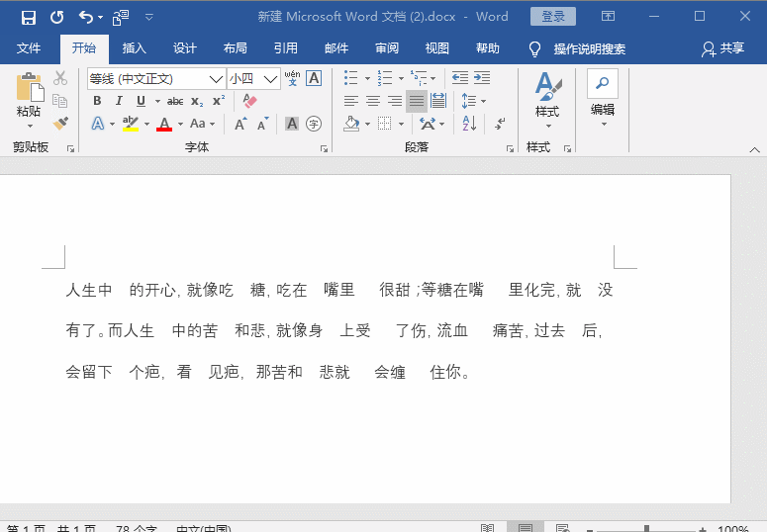Toggle strikethrough abc formatting
767x532 pixels.
pyautogui.click(x=175, y=101)
